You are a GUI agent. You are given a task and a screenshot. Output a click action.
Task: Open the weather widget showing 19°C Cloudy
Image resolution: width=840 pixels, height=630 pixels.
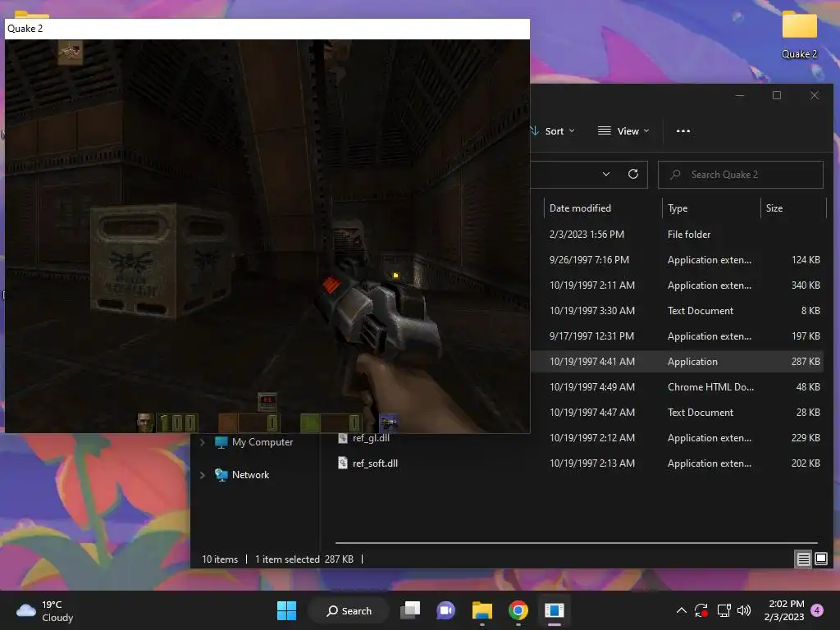[x=45, y=610]
